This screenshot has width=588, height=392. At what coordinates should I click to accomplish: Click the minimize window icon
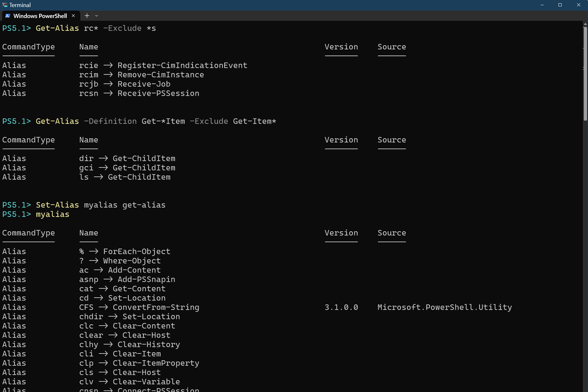click(542, 4)
